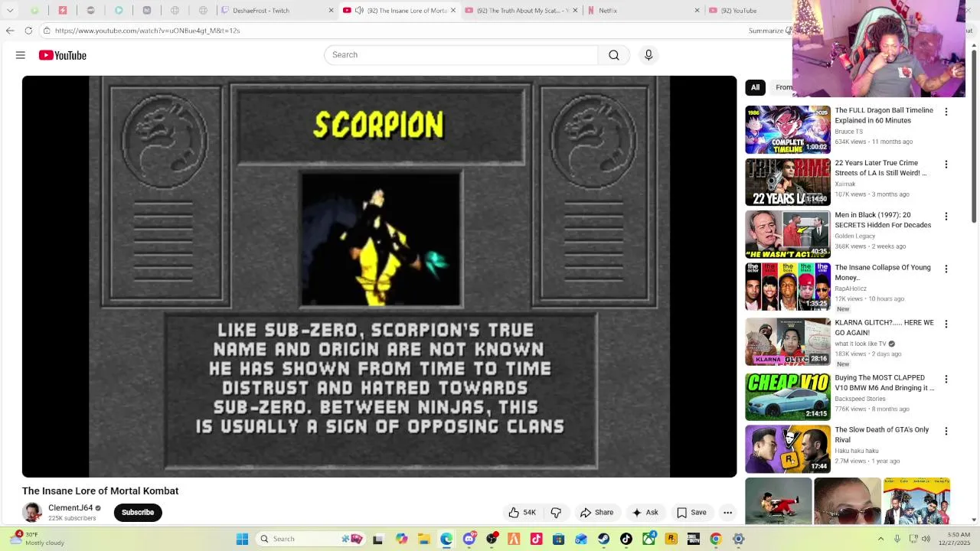Open options for KLARNA GLITCH video
Image resolution: width=980 pixels, height=551 pixels.
pos(946,324)
